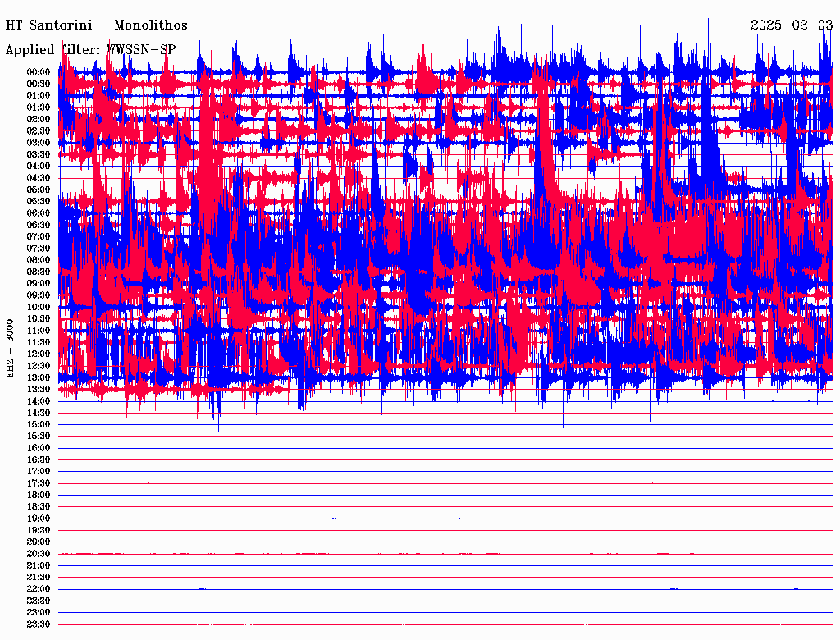The height and width of the screenshot is (640, 840).
Task: Select the 13:30 time label
Action: (39, 390)
